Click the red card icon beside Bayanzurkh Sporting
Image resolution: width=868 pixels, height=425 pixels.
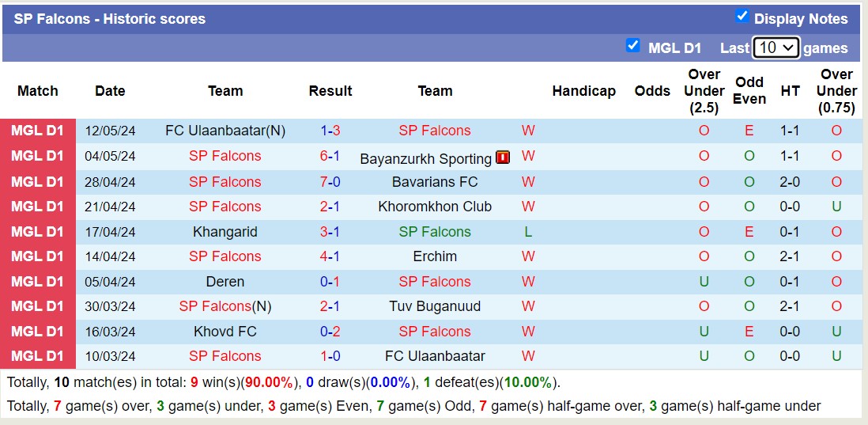[503, 157]
